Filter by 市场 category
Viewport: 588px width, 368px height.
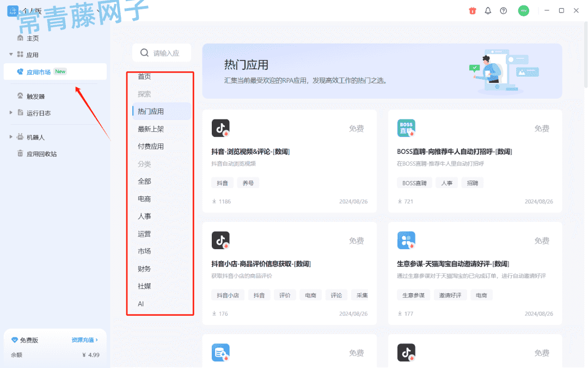144,251
